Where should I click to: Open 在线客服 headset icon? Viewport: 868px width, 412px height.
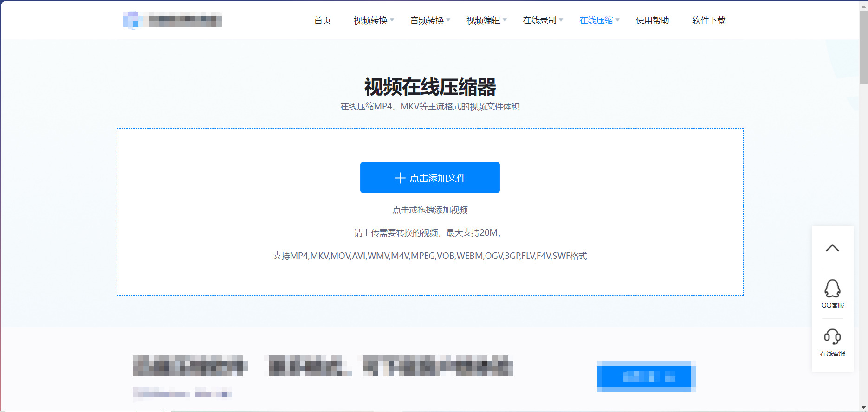pos(832,336)
